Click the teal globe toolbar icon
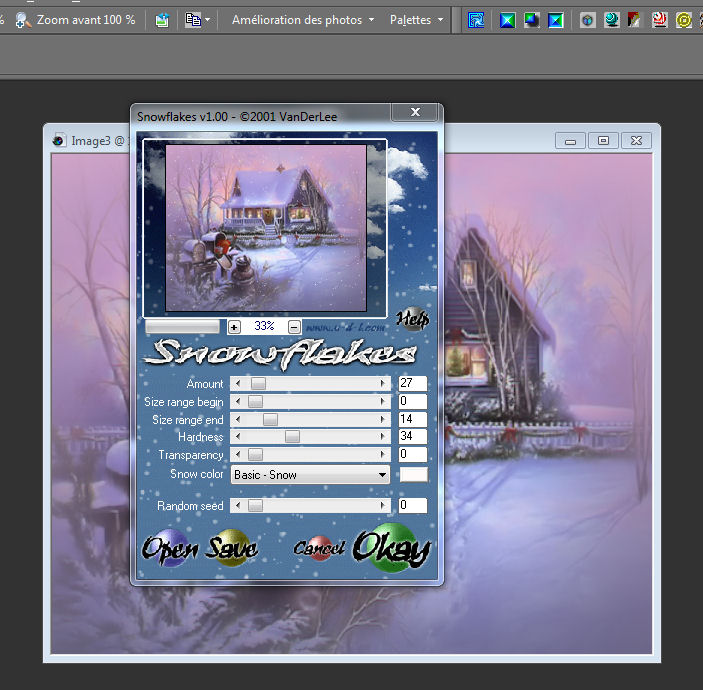 pos(612,20)
